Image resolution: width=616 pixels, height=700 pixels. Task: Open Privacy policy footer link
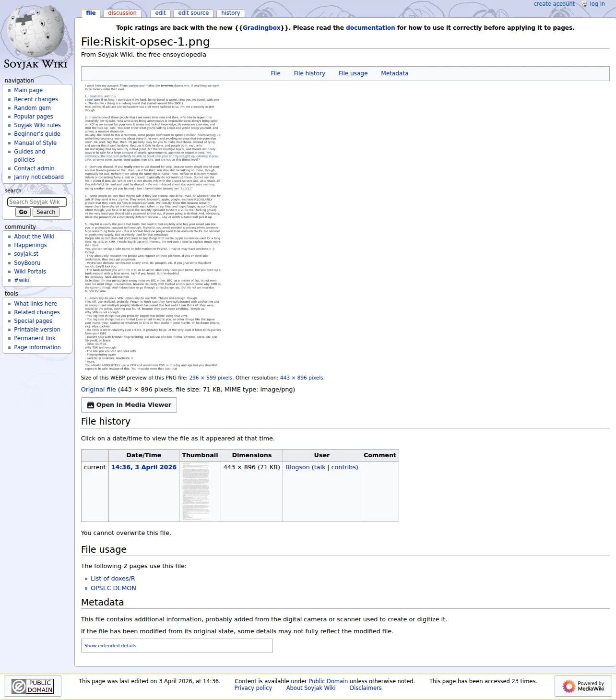coord(253,688)
